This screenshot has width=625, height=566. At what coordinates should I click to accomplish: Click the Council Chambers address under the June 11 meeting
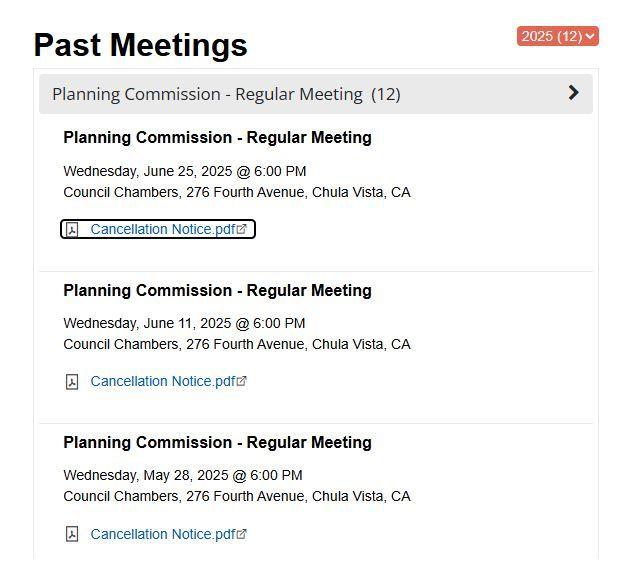237,344
